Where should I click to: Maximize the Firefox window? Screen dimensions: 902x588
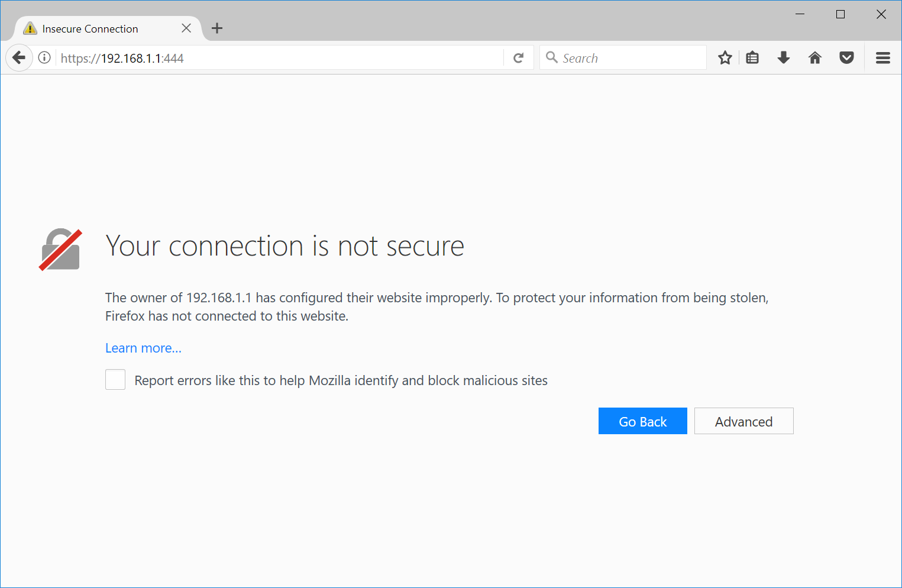point(840,14)
